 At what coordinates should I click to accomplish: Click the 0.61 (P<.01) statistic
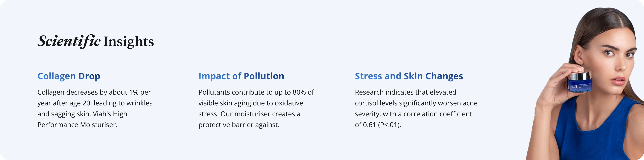[x=382, y=125]
